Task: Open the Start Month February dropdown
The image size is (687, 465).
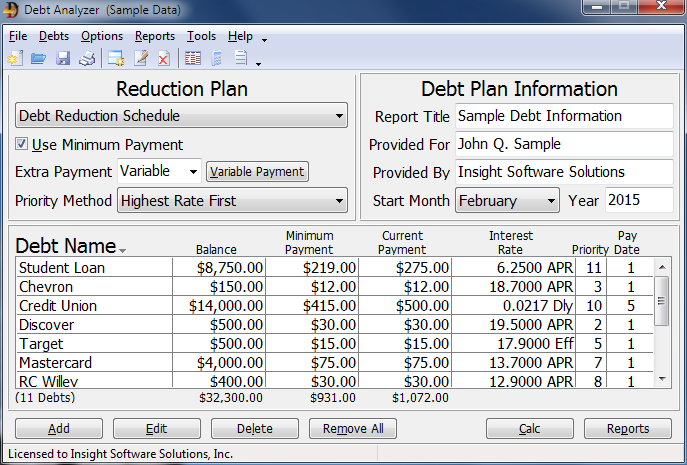Action: (x=507, y=201)
